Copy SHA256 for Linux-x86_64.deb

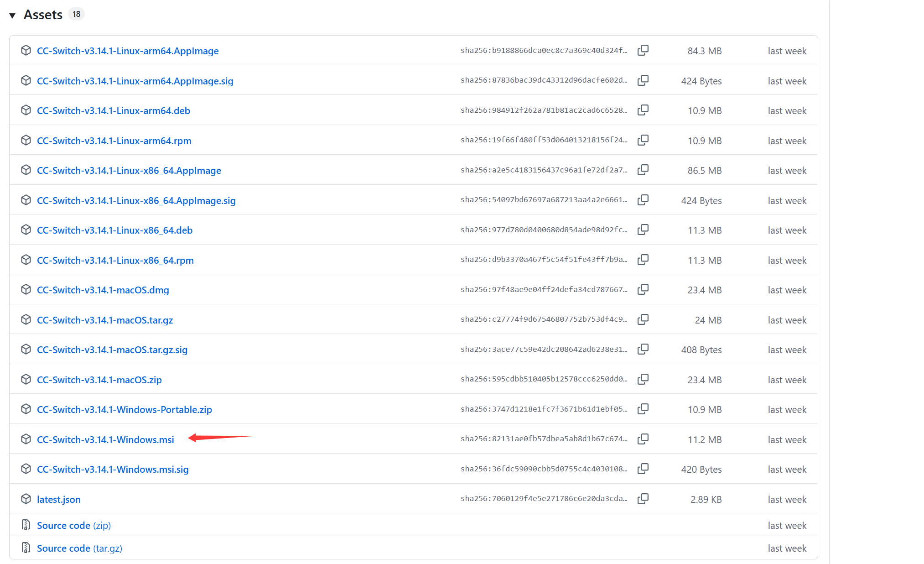coord(643,230)
